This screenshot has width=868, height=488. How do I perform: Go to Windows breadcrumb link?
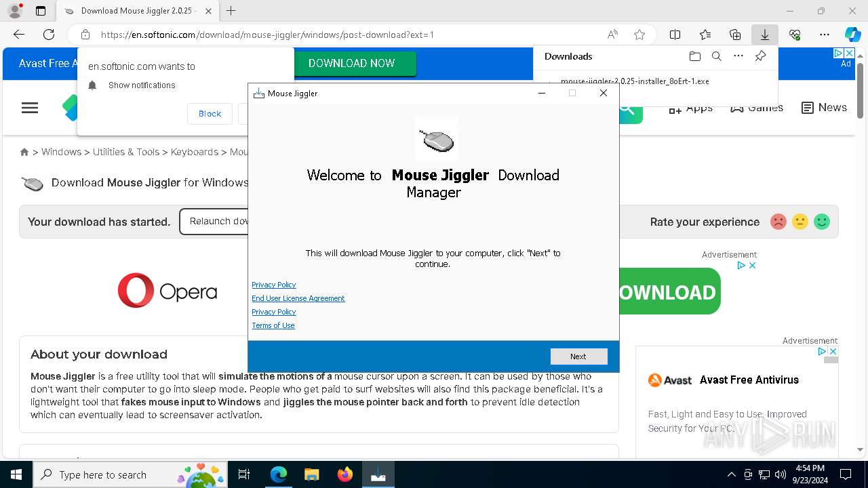coord(61,152)
